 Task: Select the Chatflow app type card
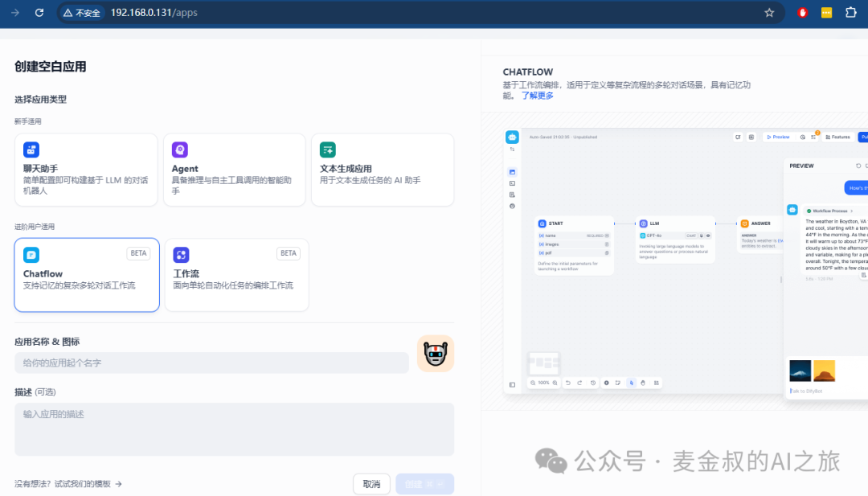87,275
